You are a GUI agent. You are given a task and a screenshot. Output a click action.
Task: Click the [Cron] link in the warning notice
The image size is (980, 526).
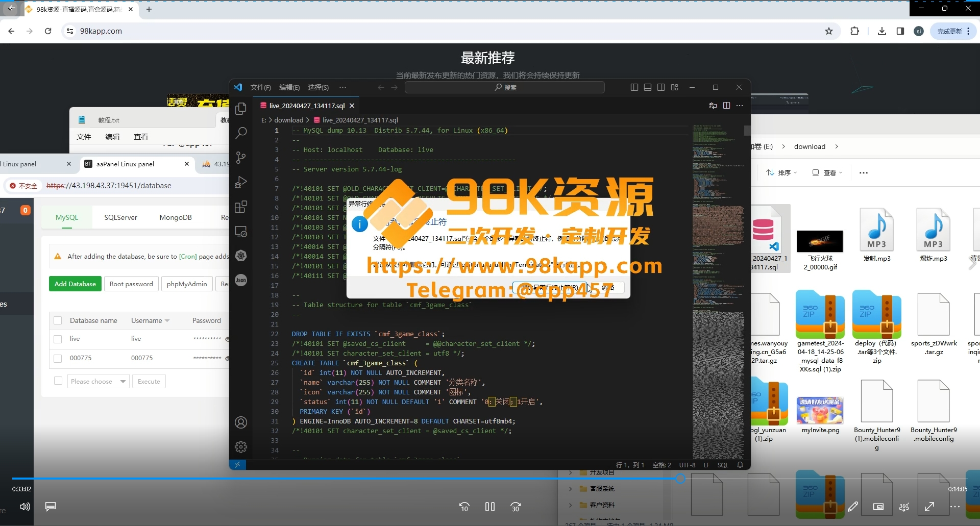point(188,257)
